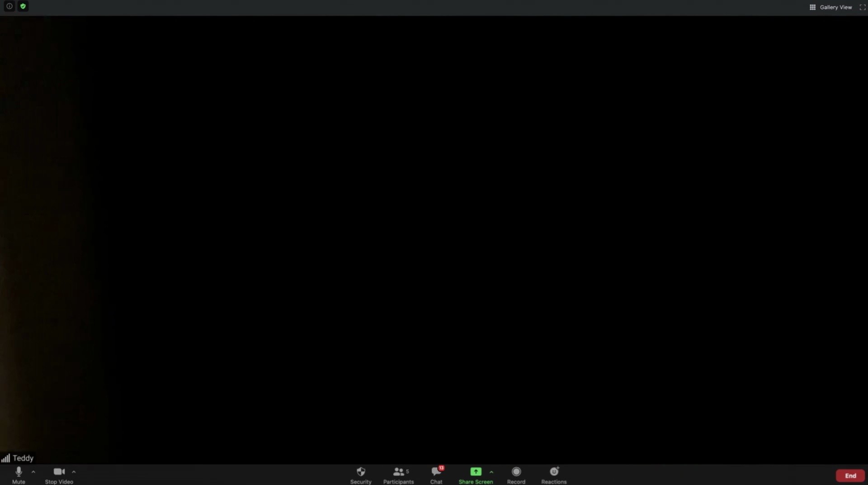868x485 pixels.
Task: Start Share Screen
Action: point(476,475)
